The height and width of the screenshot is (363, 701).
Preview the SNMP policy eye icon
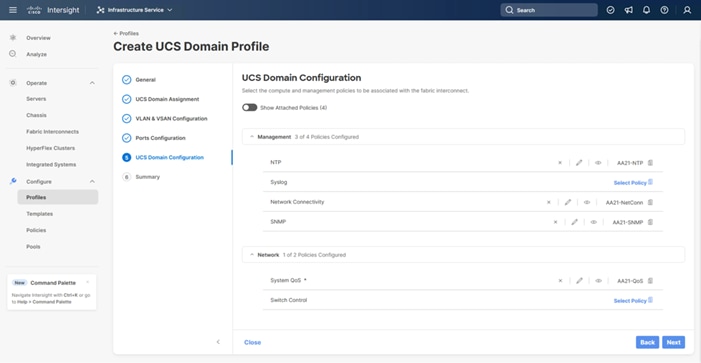click(x=594, y=222)
